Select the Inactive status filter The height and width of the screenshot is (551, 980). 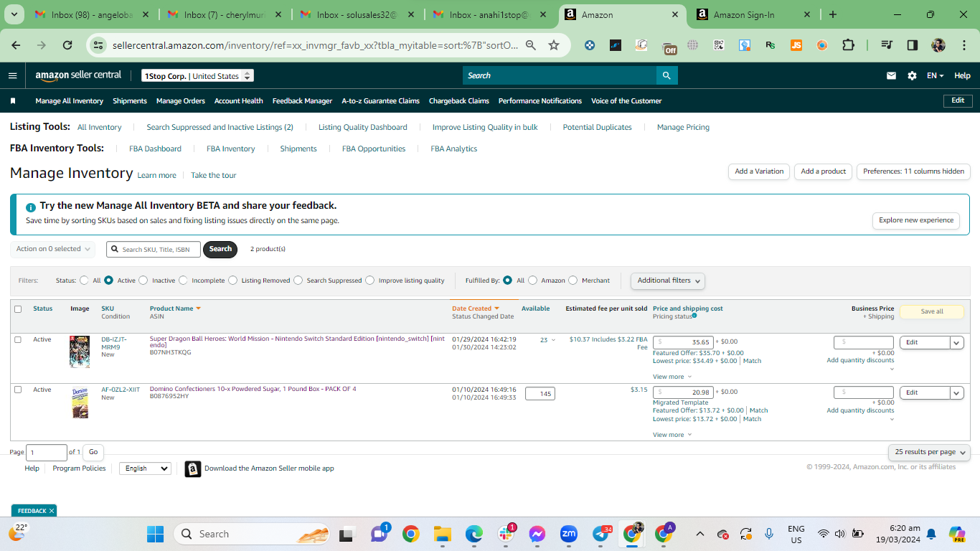(x=143, y=281)
